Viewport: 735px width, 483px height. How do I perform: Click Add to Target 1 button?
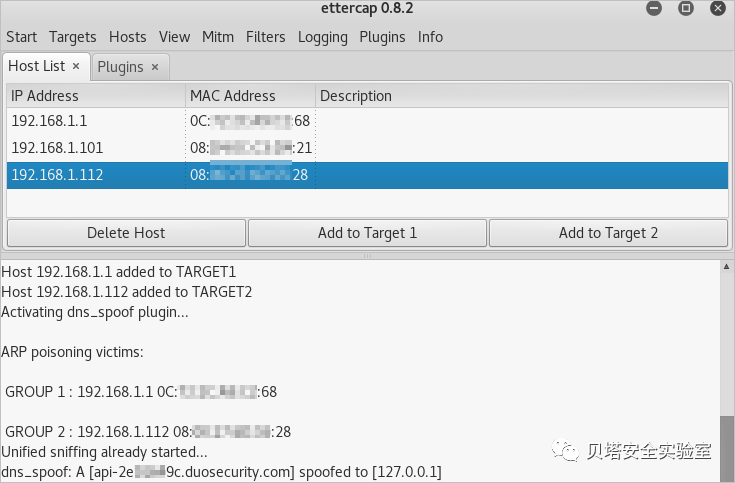tap(367, 233)
